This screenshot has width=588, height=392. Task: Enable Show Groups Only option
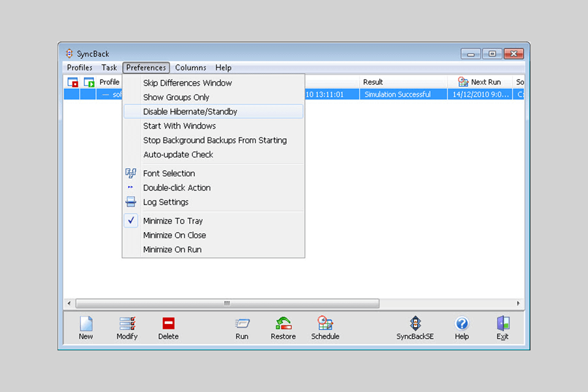pyautogui.click(x=213, y=97)
